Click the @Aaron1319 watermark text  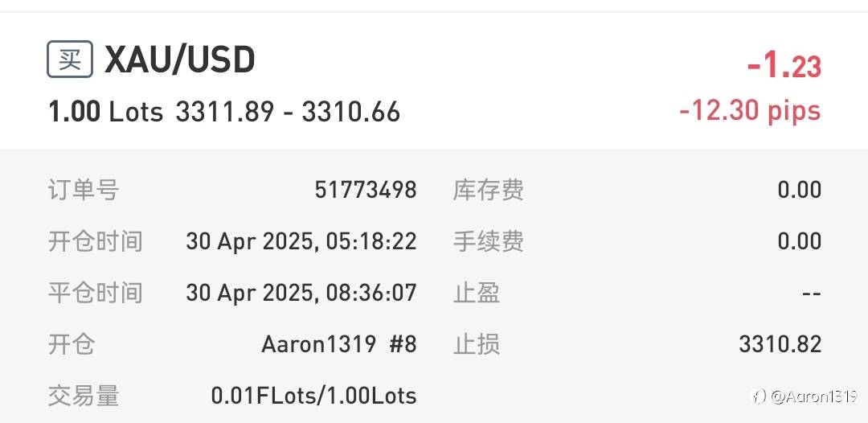[813, 396]
